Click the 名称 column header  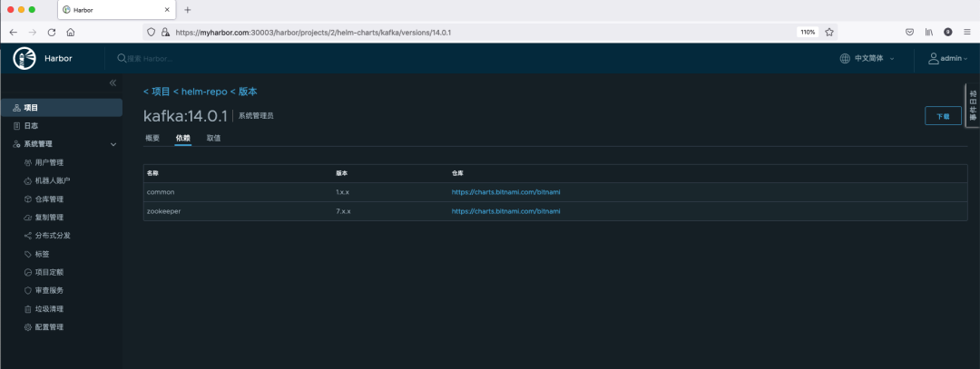coord(153,173)
